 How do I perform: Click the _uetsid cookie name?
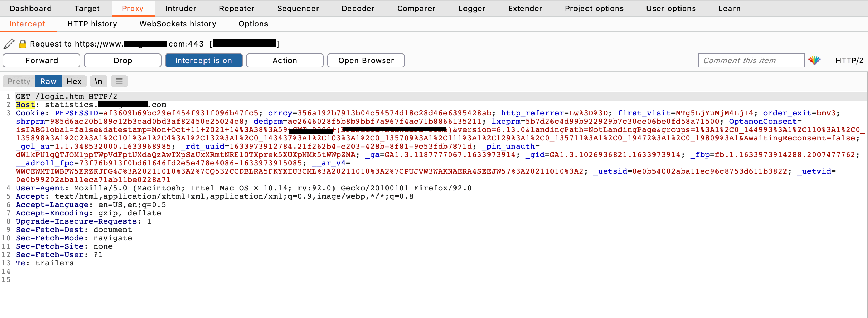point(610,171)
